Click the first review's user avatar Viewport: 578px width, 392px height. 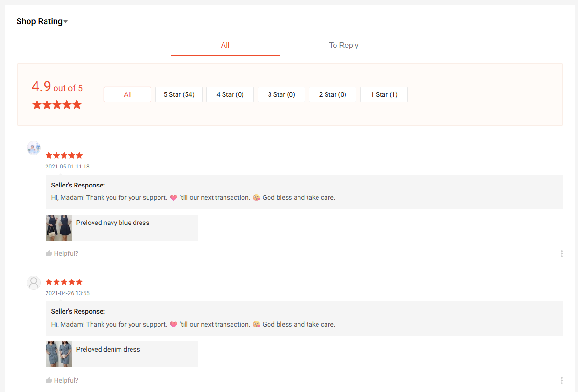pyautogui.click(x=34, y=148)
